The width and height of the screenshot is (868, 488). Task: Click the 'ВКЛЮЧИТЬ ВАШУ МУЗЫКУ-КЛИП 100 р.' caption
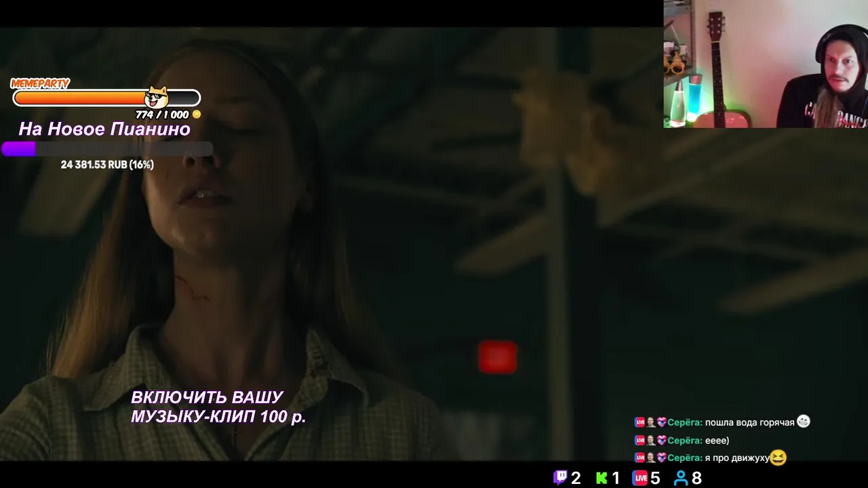(218, 407)
